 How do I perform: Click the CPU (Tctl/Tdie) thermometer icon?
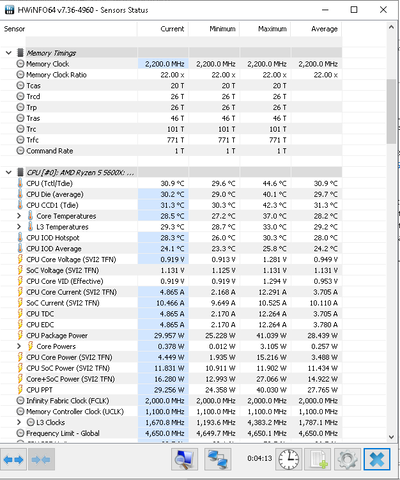[x=20, y=183]
